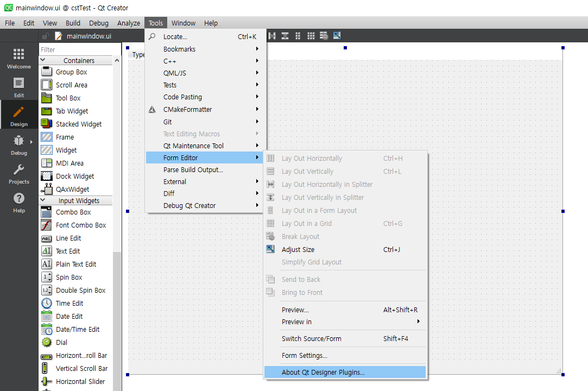Open Help mode question icon

19,199
